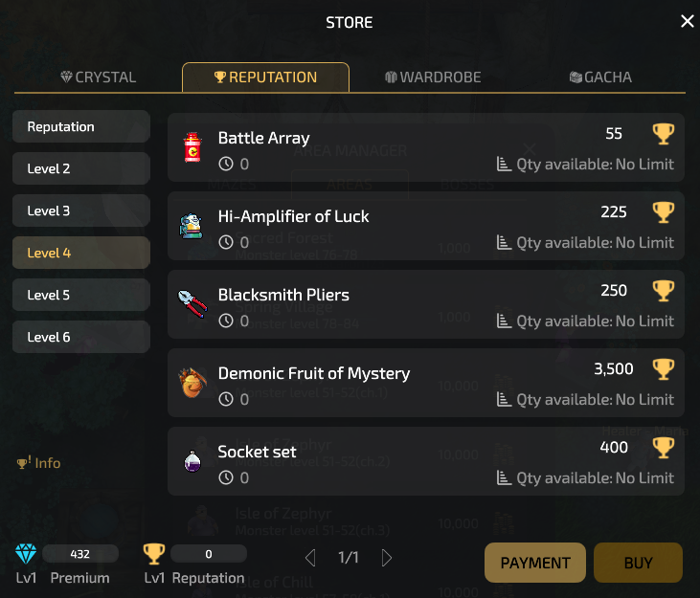Click the Reputation trophy icon at bottom
700x598 pixels.
click(153, 553)
